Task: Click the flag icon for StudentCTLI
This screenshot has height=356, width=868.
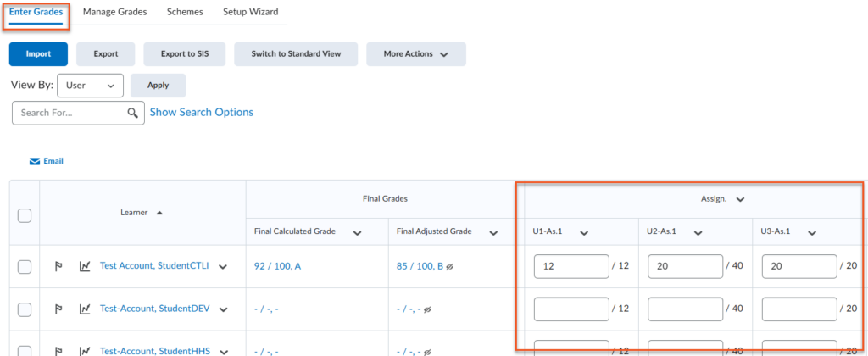Action: point(58,266)
